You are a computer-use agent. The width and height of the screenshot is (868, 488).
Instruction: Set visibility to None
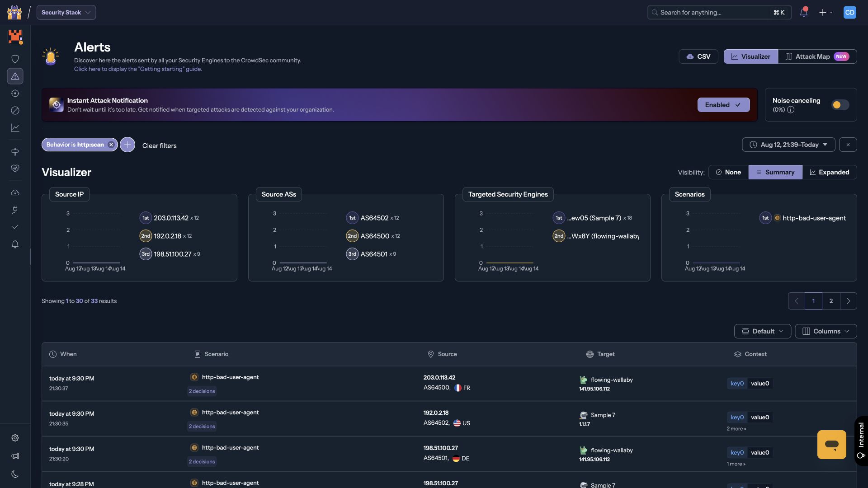(728, 172)
